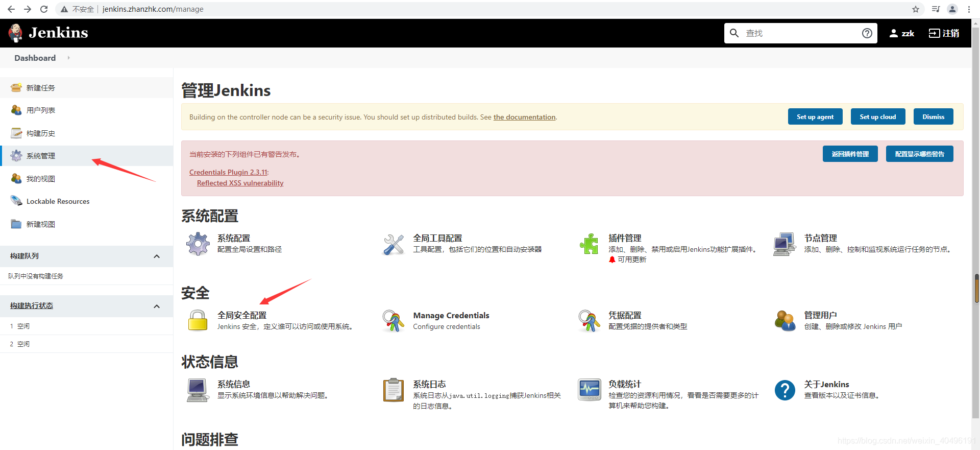
Task: Go back with browser back arrow
Action: (11, 9)
